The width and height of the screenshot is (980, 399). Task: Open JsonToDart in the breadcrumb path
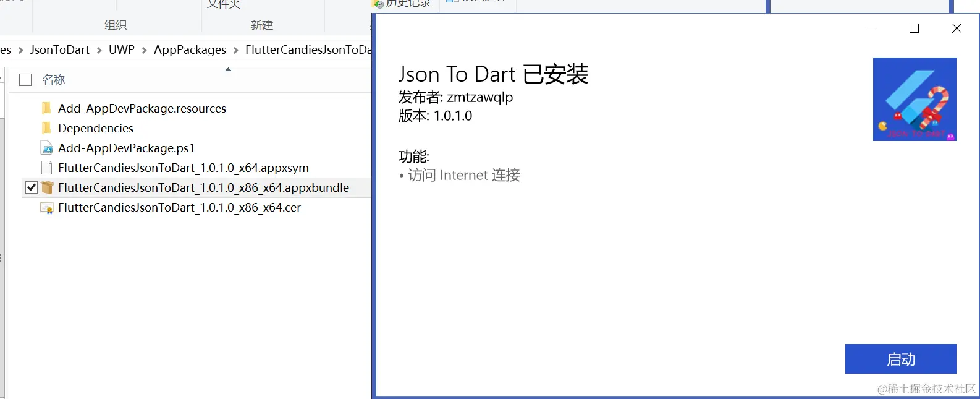pyautogui.click(x=60, y=49)
